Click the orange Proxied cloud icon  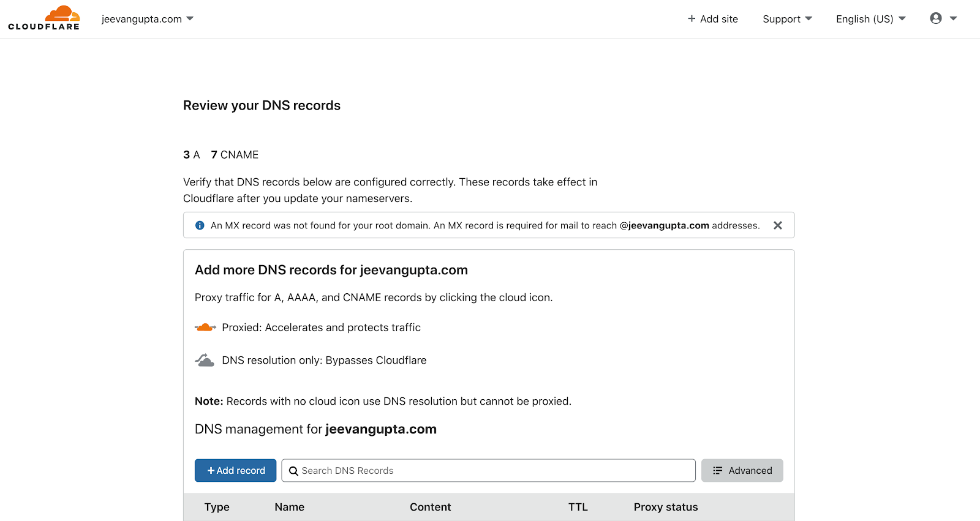pyautogui.click(x=205, y=328)
